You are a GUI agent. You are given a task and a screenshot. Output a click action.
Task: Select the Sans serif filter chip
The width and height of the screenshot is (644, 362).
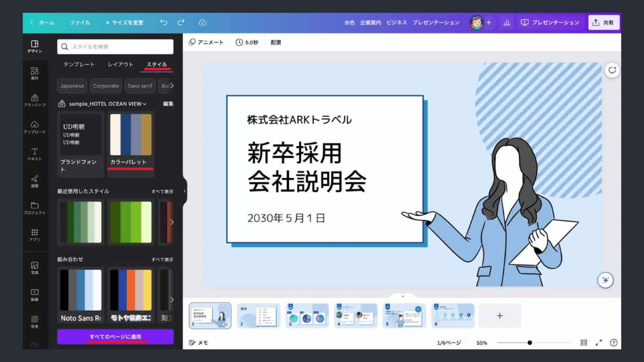point(140,86)
